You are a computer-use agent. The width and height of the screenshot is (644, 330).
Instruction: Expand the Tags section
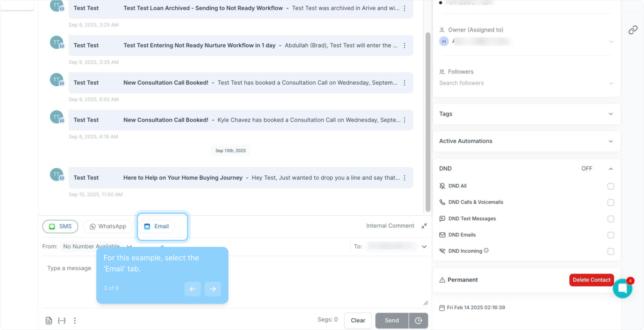pyautogui.click(x=610, y=114)
